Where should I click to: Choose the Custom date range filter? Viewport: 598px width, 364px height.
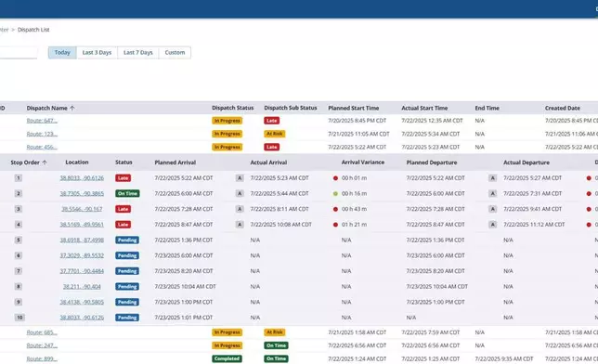pyautogui.click(x=175, y=53)
